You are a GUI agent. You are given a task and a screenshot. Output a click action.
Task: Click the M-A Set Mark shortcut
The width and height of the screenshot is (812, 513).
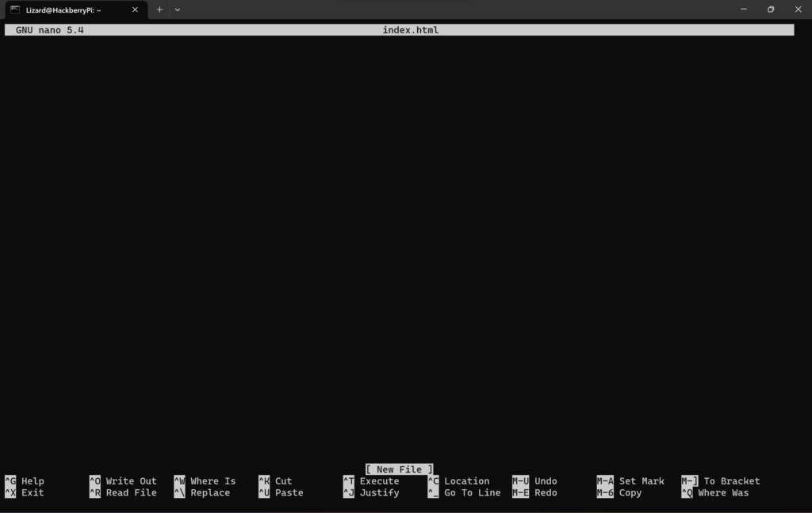[630, 481]
